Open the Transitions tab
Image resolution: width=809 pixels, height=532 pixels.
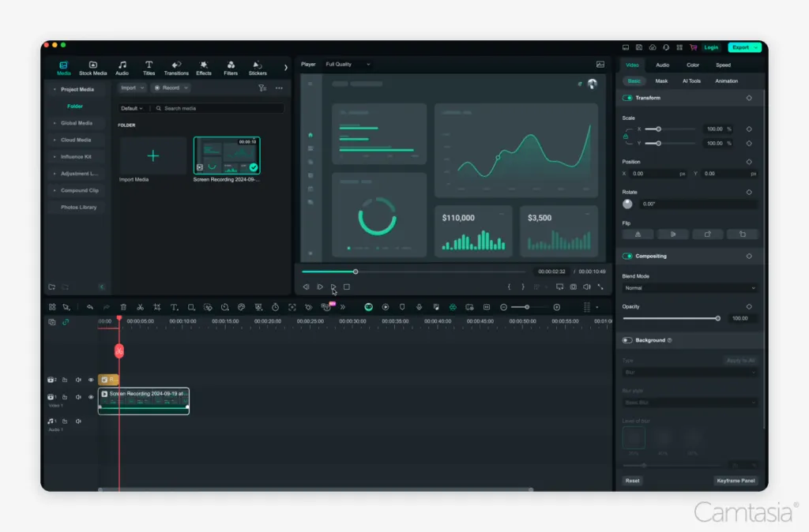point(176,68)
